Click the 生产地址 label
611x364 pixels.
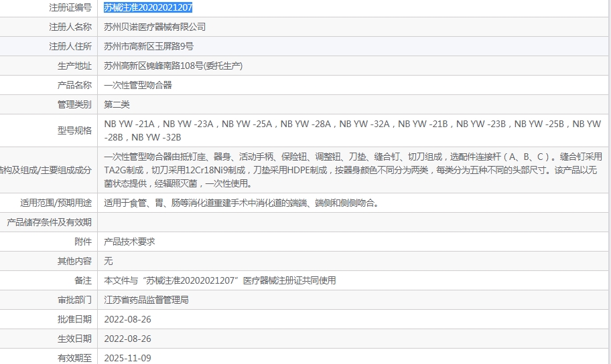click(74, 66)
